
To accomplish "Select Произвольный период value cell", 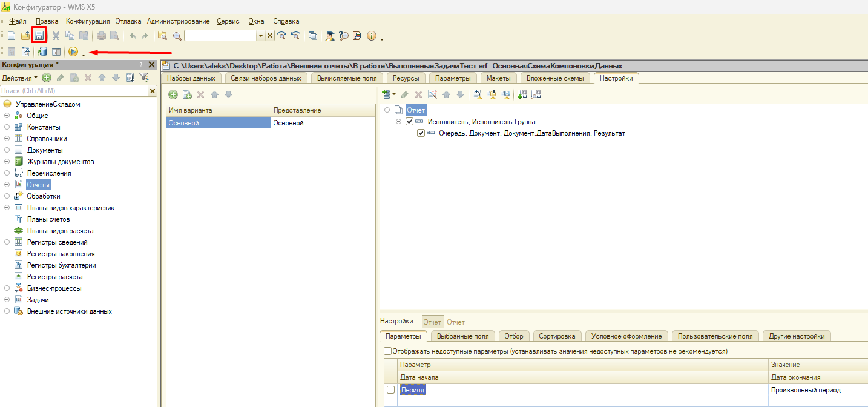I will pos(818,390).
